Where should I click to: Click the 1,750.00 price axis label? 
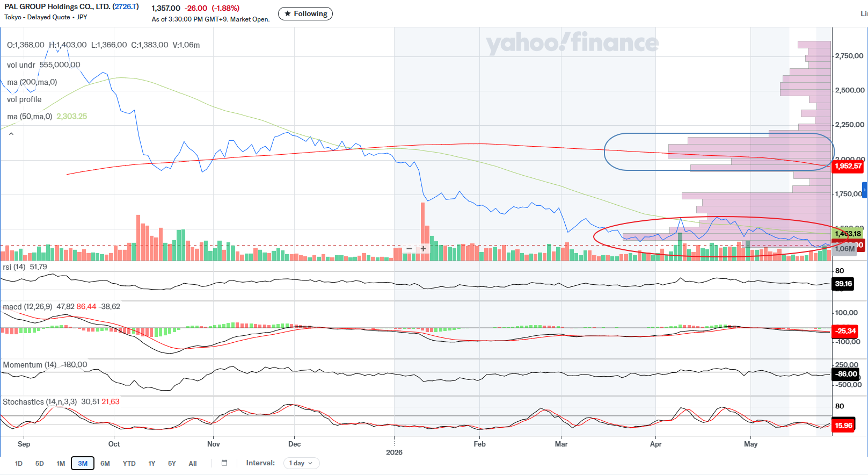click(848, 194)
